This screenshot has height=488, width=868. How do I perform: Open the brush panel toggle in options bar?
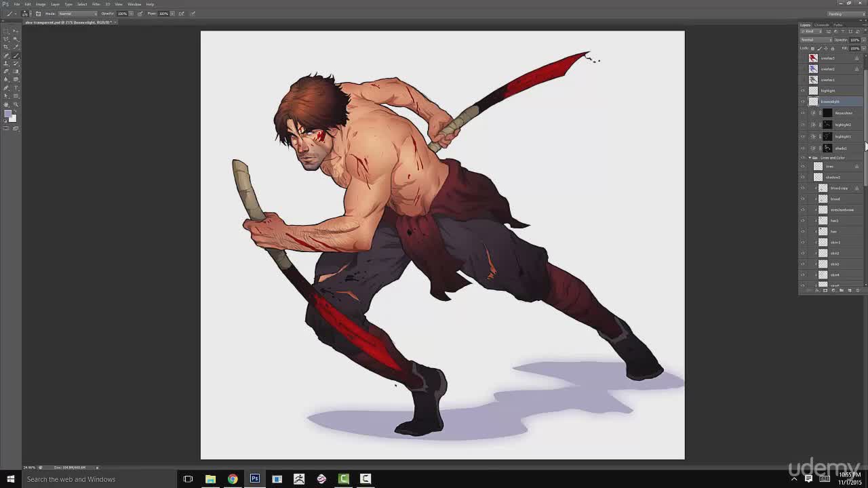(38, 14)
